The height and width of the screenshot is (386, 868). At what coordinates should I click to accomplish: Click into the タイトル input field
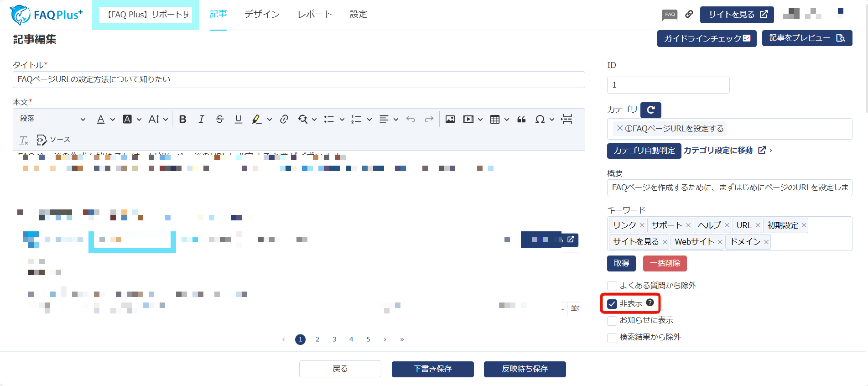pyautogui.click(x=299, y=79)
